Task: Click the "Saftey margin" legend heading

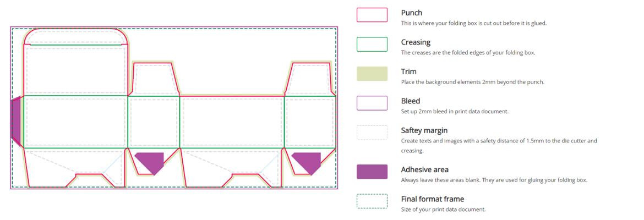Action: (x=424, y=130)
